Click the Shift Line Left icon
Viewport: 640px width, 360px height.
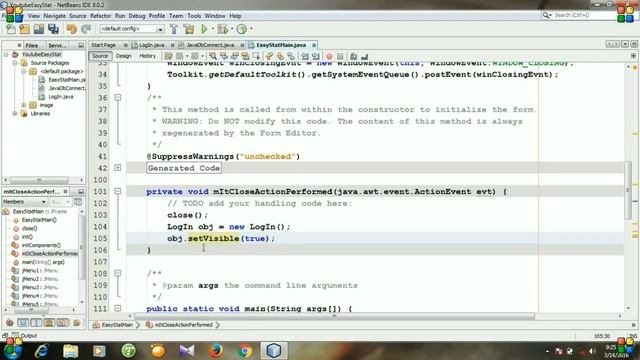click(304, 56)
